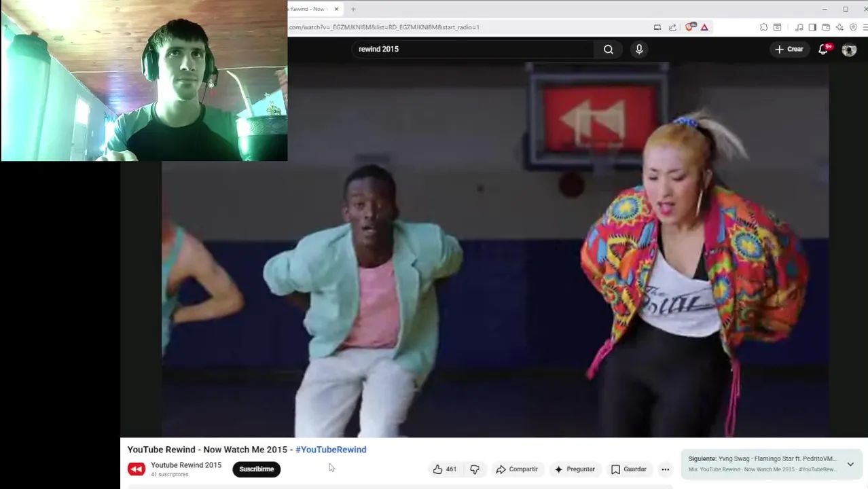Click the Brave Rewards triangle icon
This screenshot has width=868, height=489.
coord(704,27)
